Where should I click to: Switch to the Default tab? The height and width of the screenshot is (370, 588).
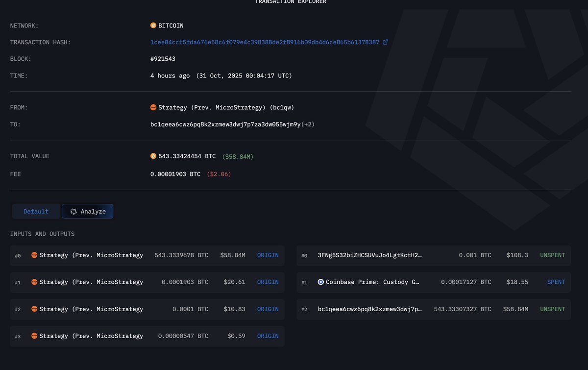[36, 212]
